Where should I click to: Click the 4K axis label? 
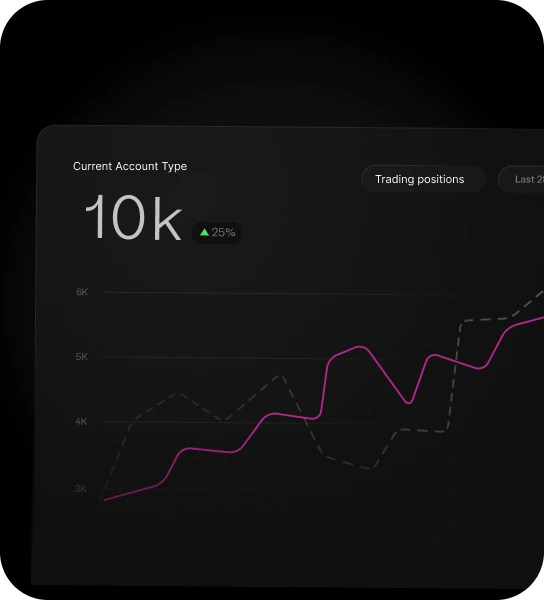(x=81, y=421)
